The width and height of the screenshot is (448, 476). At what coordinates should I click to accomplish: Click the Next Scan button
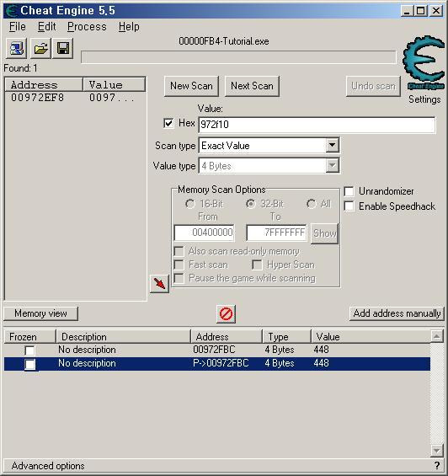(x=252, y=86)
